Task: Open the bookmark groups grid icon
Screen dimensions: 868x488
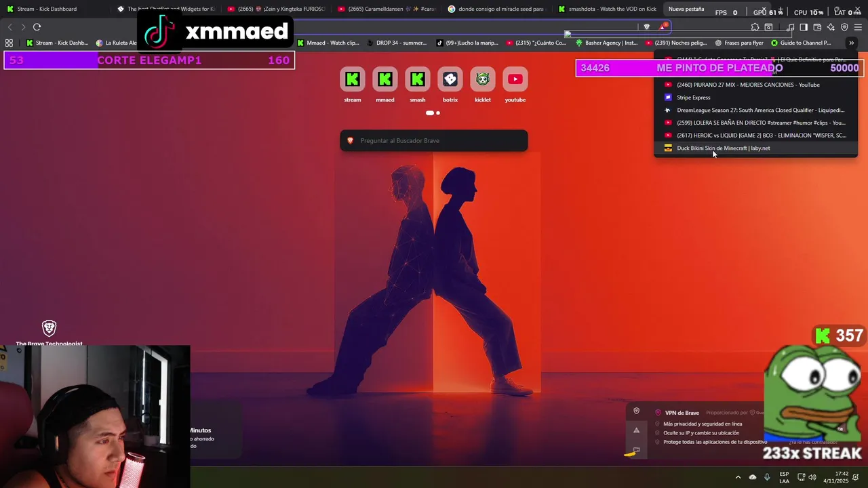Action: coord(9,43)
